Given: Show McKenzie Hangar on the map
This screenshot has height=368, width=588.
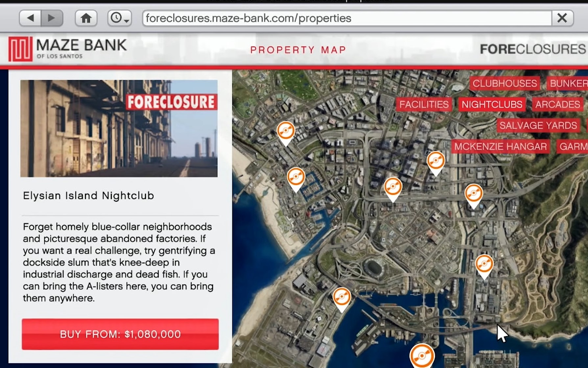Looking at the screenshot, I should point(500,147).
